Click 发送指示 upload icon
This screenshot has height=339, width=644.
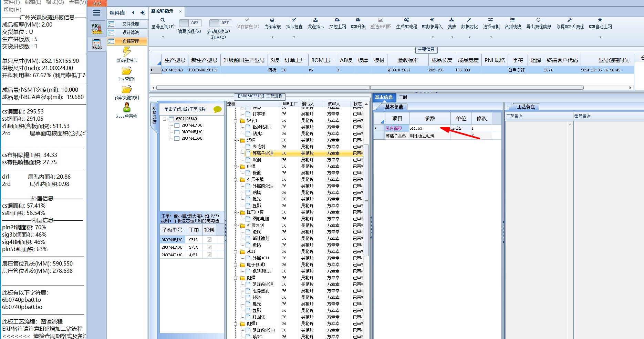pyautogui.click(x=315, y=20)
